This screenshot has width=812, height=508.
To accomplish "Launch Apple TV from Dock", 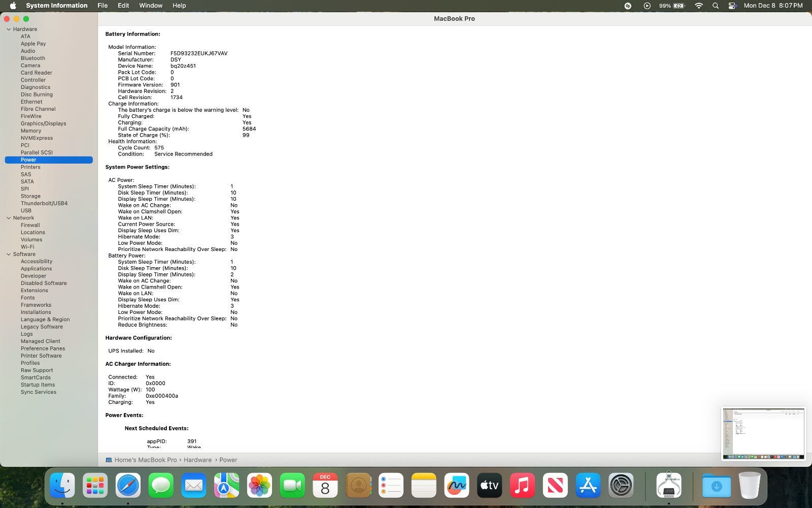I will coord(490,486).
